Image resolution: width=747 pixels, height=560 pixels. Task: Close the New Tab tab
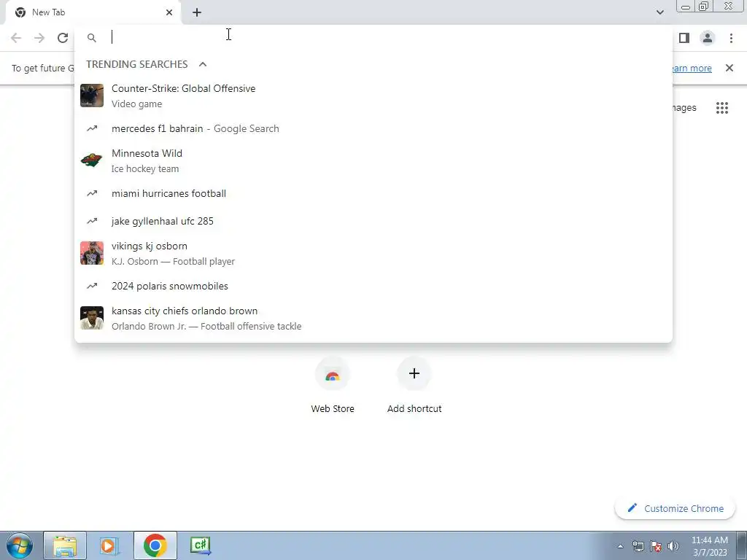(x=169, y=12)
